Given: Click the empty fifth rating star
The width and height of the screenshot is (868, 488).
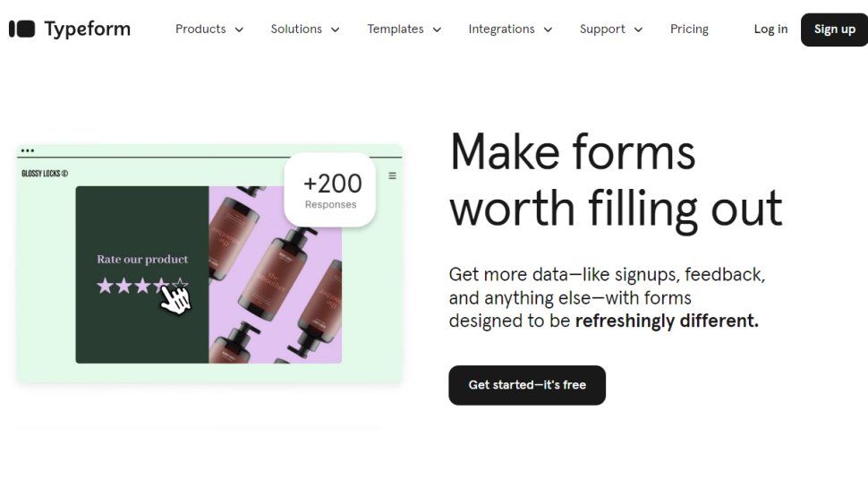Looking at the screenshot, I should 181,285.
